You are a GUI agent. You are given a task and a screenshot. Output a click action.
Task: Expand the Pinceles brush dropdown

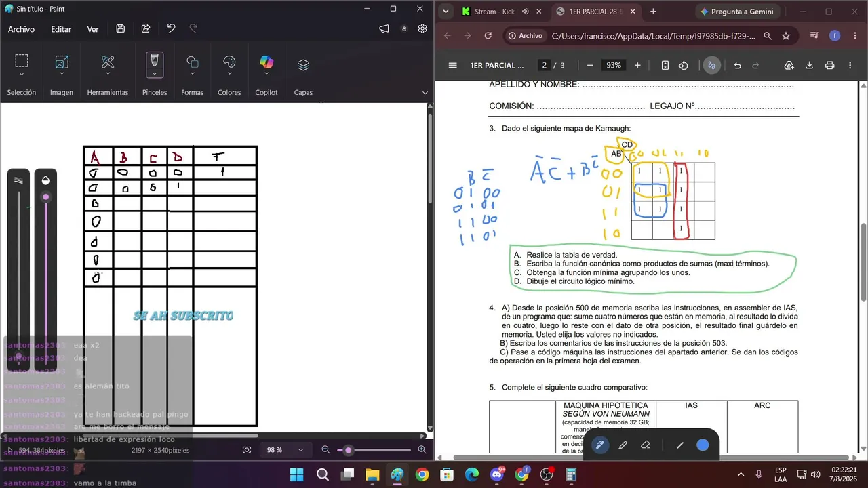coord(155,73)
